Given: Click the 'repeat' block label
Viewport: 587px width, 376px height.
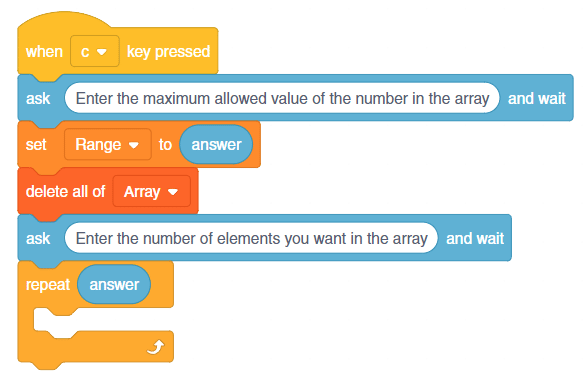Looking at the screenshot, I should [48, 285].
